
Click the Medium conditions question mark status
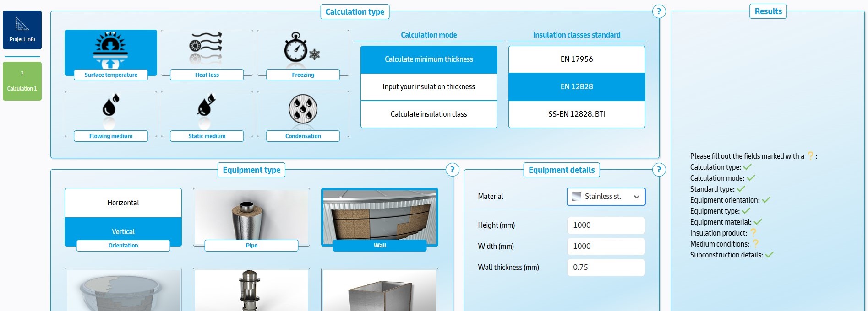[x=755, y=244]
